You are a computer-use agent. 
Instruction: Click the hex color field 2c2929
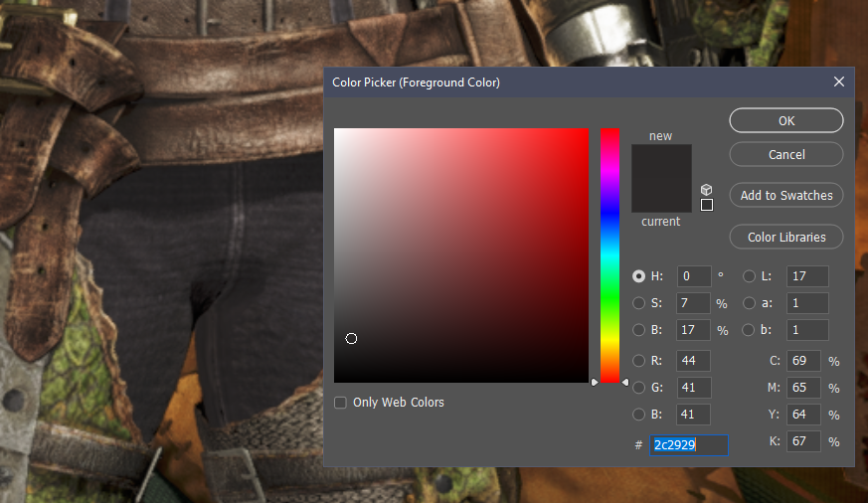pyautogui.click(x=689, y=445)
